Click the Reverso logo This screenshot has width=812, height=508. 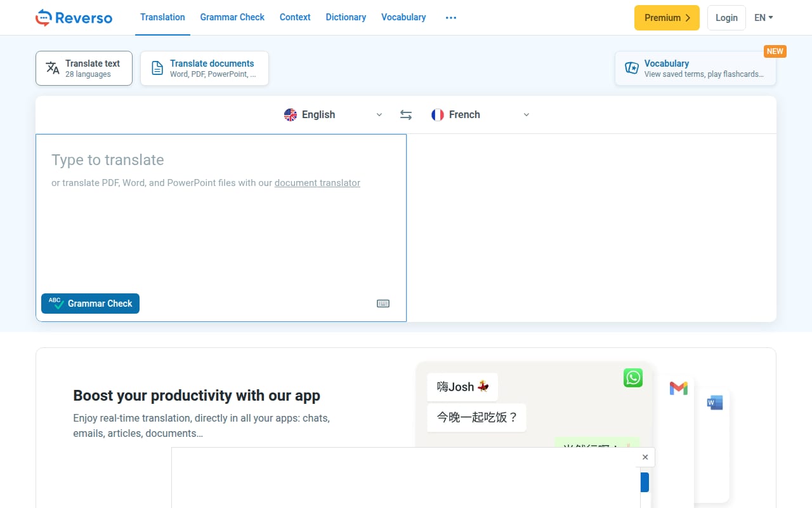pos(74,18)
